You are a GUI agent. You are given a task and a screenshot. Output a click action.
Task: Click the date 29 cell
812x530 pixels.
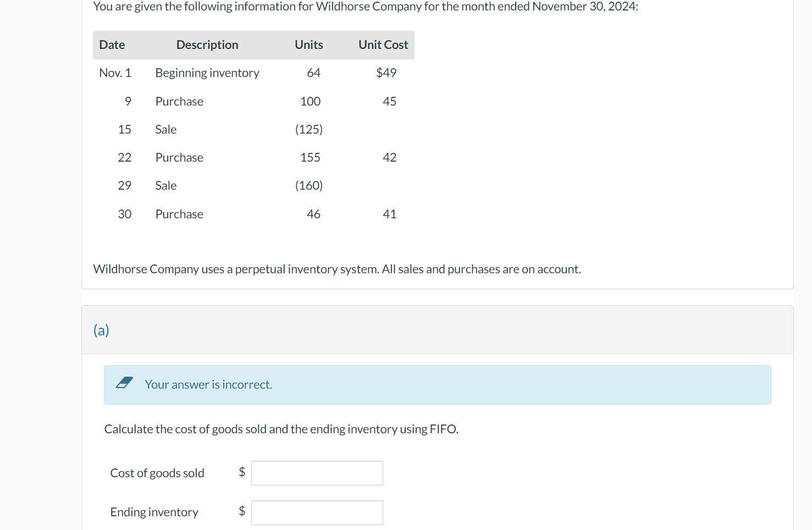point(125,186)
